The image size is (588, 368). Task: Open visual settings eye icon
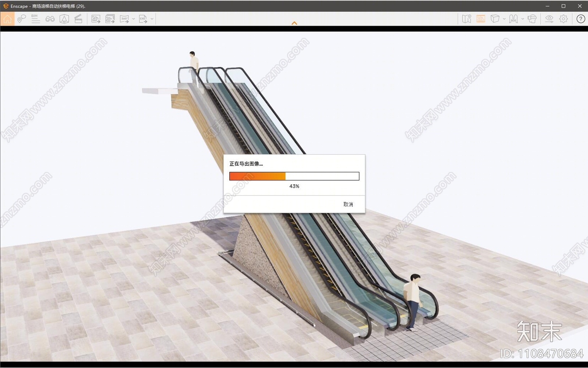(549, 19)
